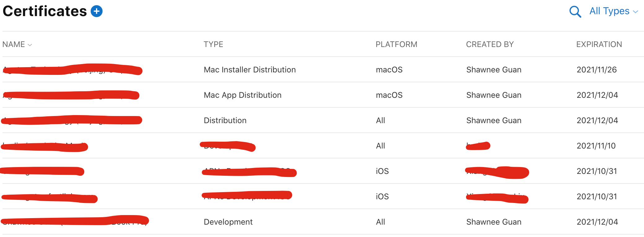Click macOS in the Mac Installer Distribution row

[389, 70]
